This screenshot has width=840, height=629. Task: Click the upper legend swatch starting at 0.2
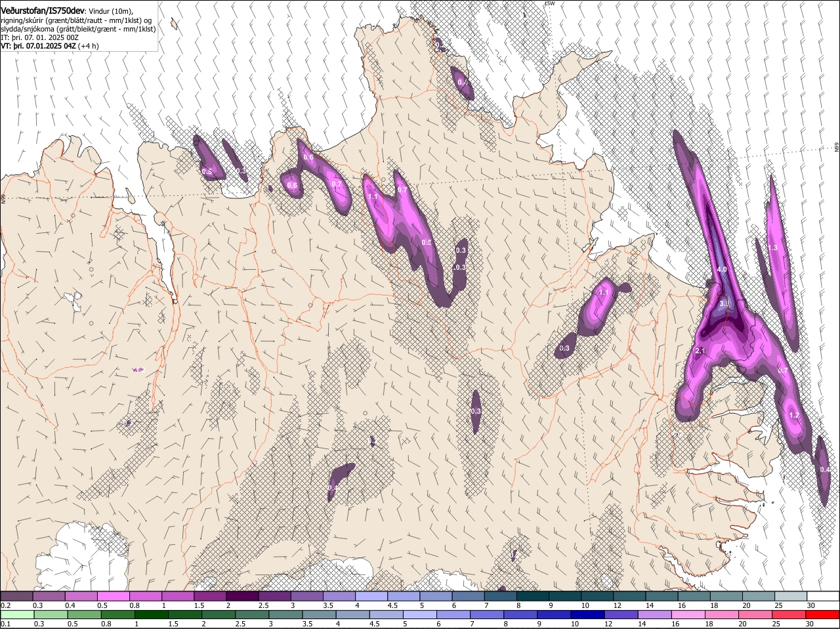pyautogui.click(x=16, y=596)
